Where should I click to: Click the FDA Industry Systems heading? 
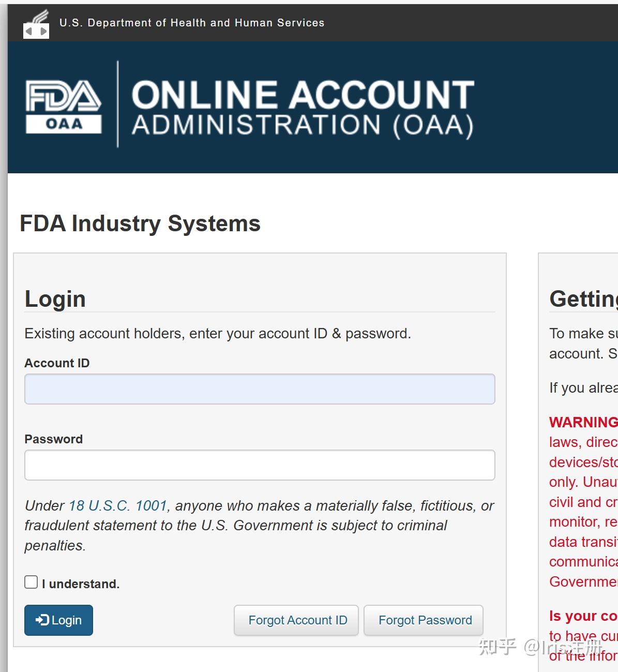tap(140, 223)
